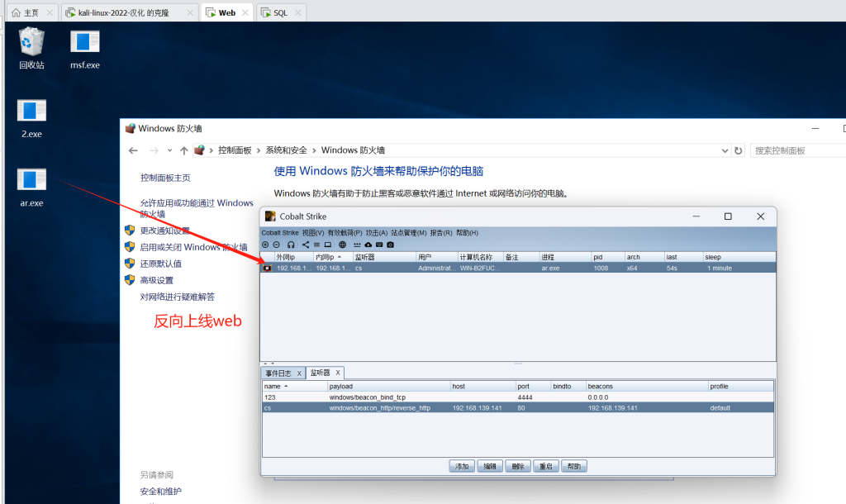This screenshot has height=504, width=846.
Task: Expand the chevron after 控制面板 breadcrumb
Action: click(x=259, y=150)
